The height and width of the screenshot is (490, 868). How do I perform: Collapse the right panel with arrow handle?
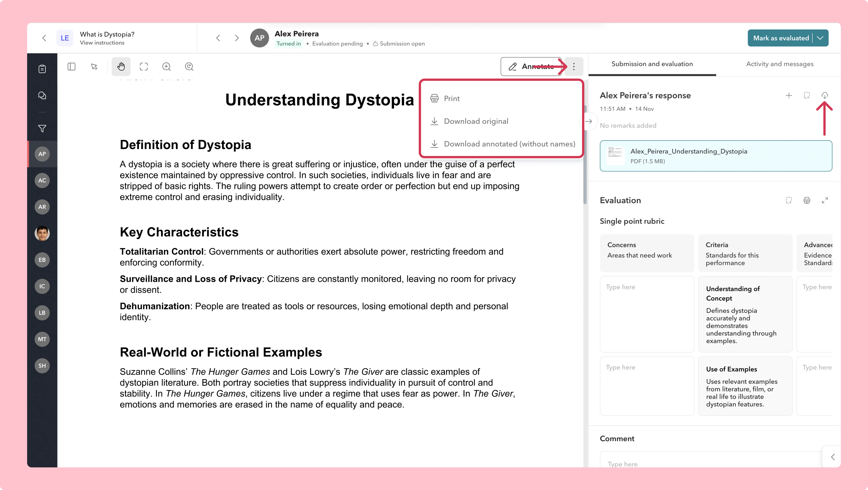click(x=589, y=121)
